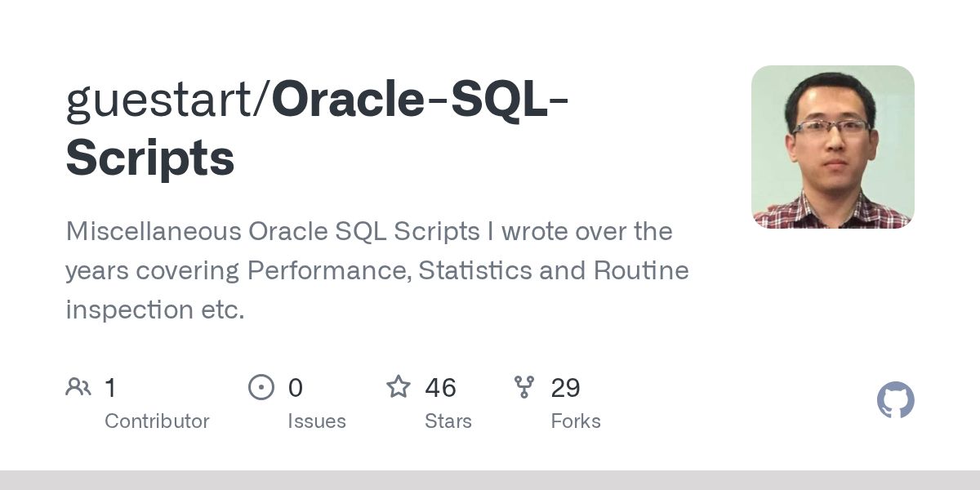980x490 pixels.
Task: Select the "Contributor" label
Action: coord(157,421)
